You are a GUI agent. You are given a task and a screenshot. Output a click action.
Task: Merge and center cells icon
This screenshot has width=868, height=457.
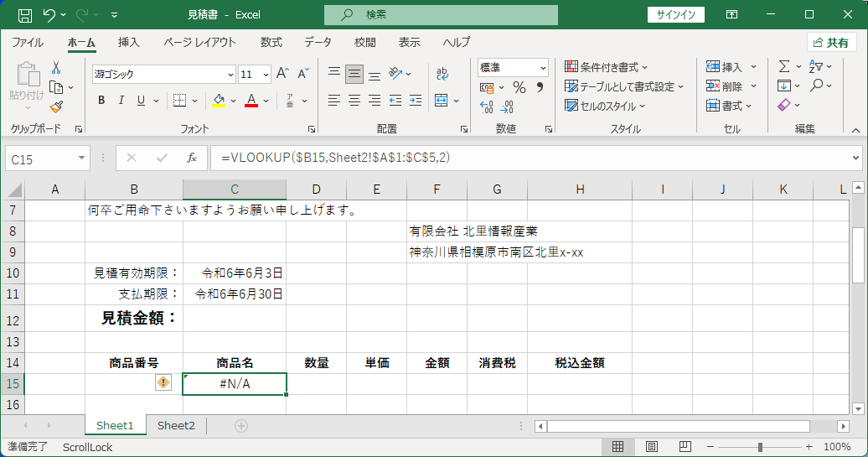point(442,101)
